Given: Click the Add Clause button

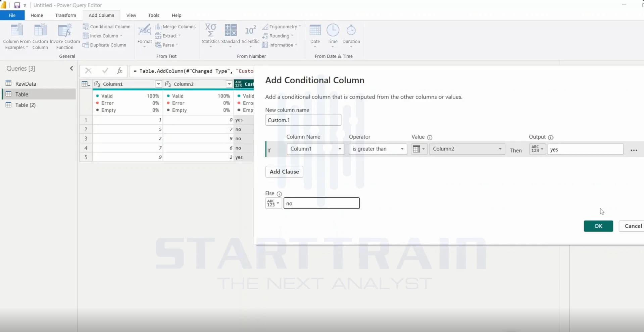Looking at the screenshot, I should [x=284, y=172].
